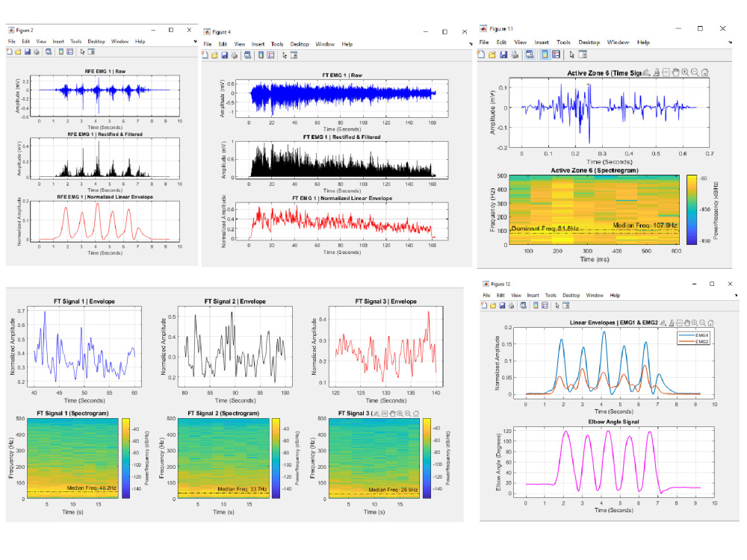Print Figure 2 with the printer icon
Viewport: 747px width, 560px height.
pos(36,52)
